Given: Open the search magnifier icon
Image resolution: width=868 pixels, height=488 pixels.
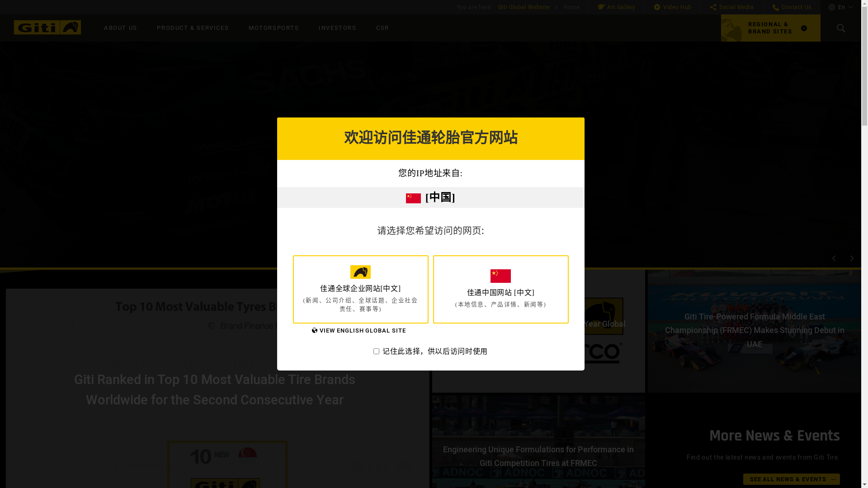Looking at the screenshot, I should click(x=841, y=28).
